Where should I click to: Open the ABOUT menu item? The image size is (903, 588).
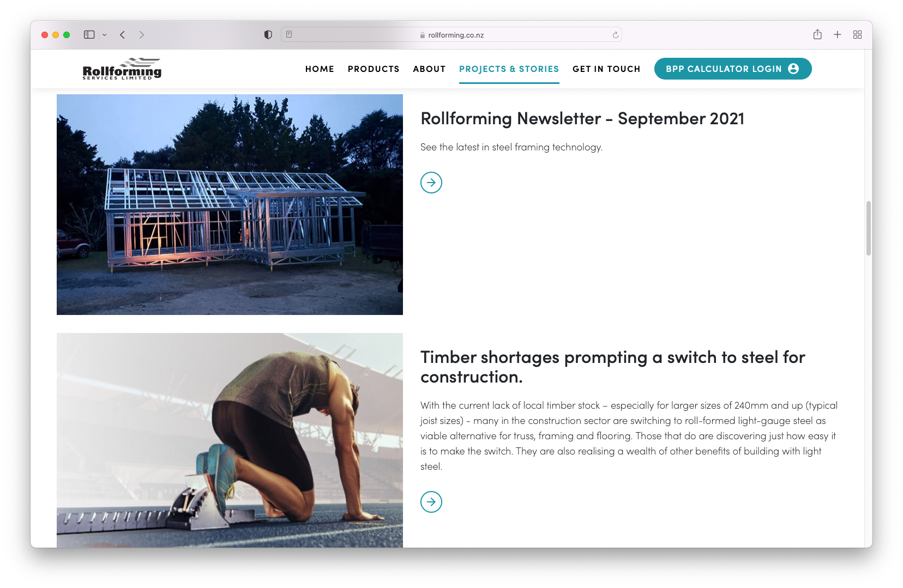(x=429, y=69)
